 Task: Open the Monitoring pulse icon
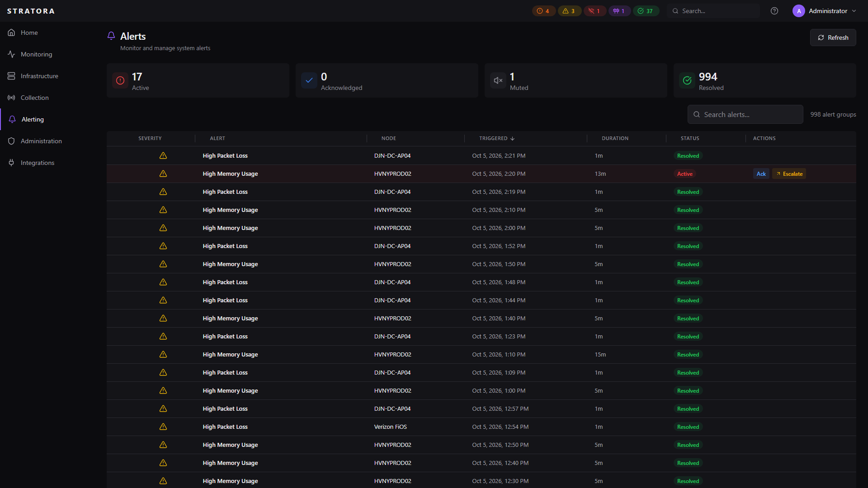[11, 54]
